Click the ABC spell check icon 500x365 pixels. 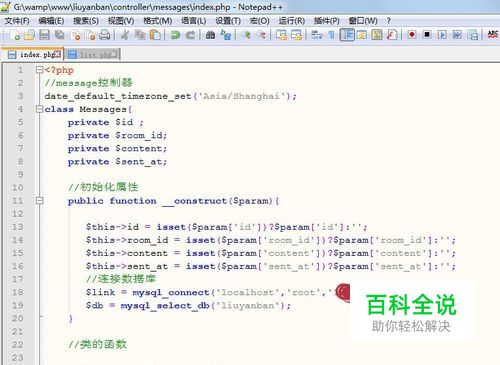493,35
